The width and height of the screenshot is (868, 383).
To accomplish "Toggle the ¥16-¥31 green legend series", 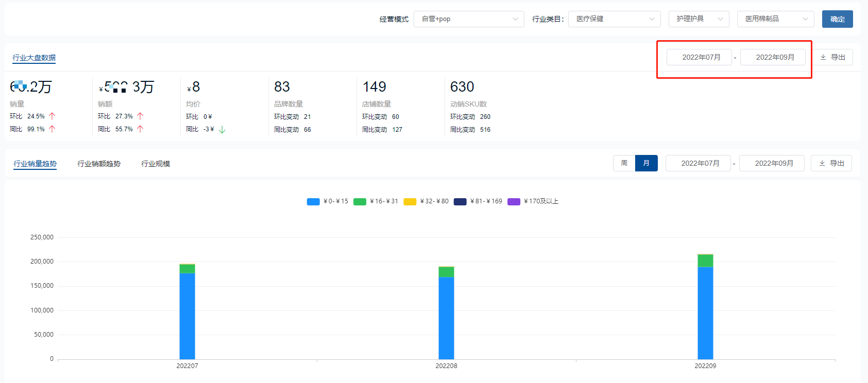I will tap(360, 202).
